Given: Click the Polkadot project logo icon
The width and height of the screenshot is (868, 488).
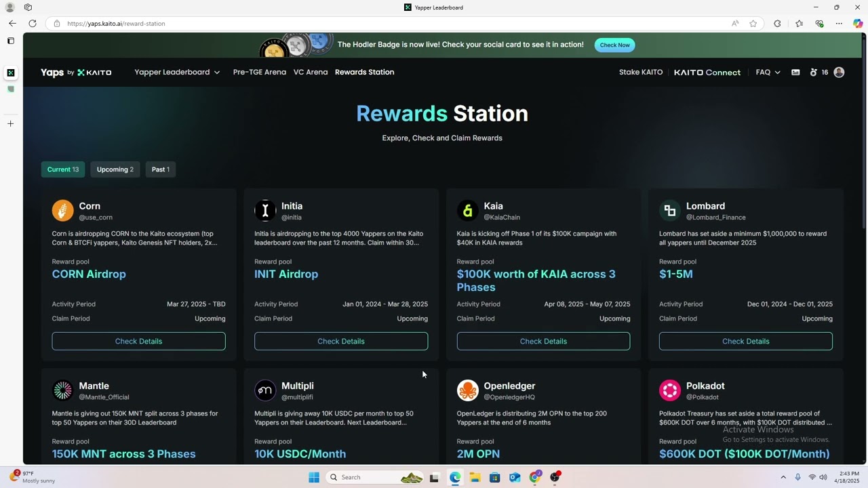Looking at the screenshot, I should [x=670, y=390].
